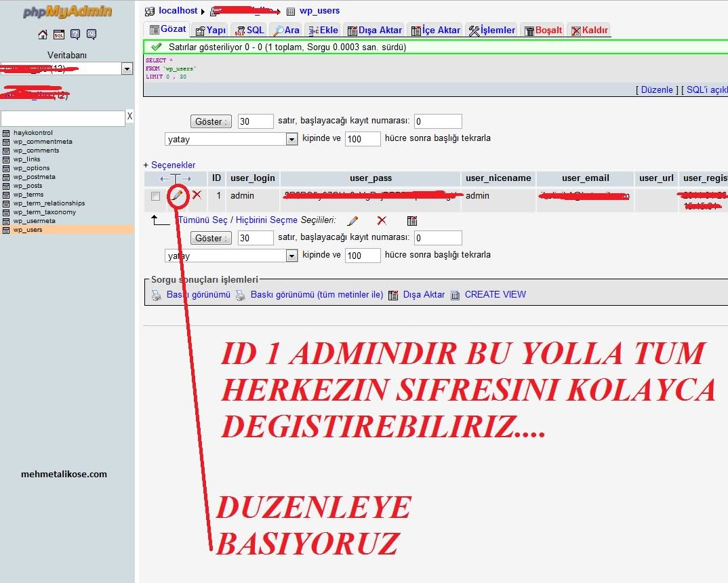Image resolution: width=728 pixels, height=583 pixels.
Task: Open the SQL query window icon in sidebar
Action: pyautogui.click(x=59, y=35)
